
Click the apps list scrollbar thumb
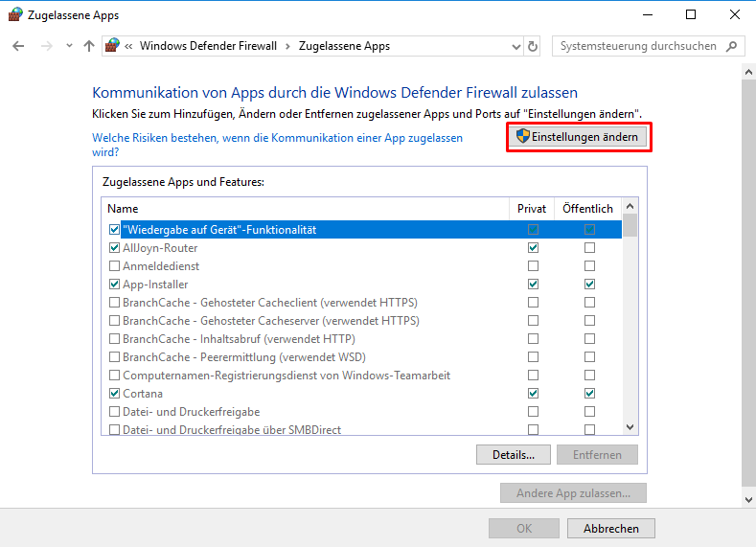[x=630, y=225]
